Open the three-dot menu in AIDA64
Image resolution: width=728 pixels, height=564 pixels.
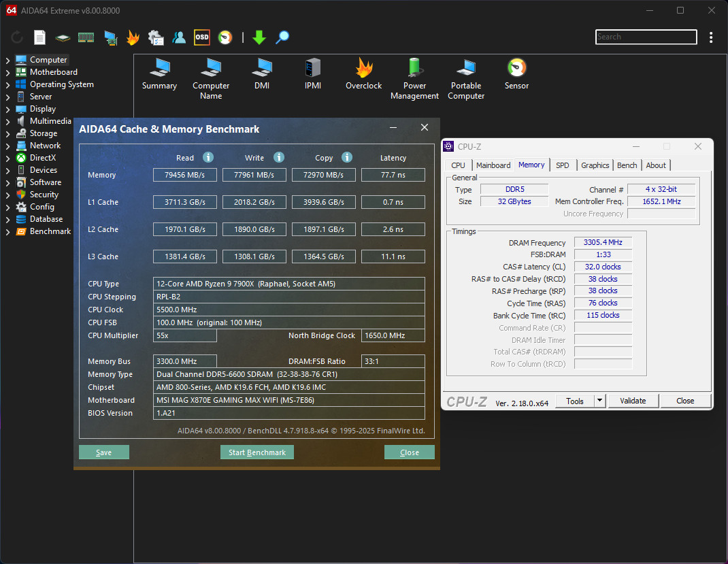(x=711, y=37)
